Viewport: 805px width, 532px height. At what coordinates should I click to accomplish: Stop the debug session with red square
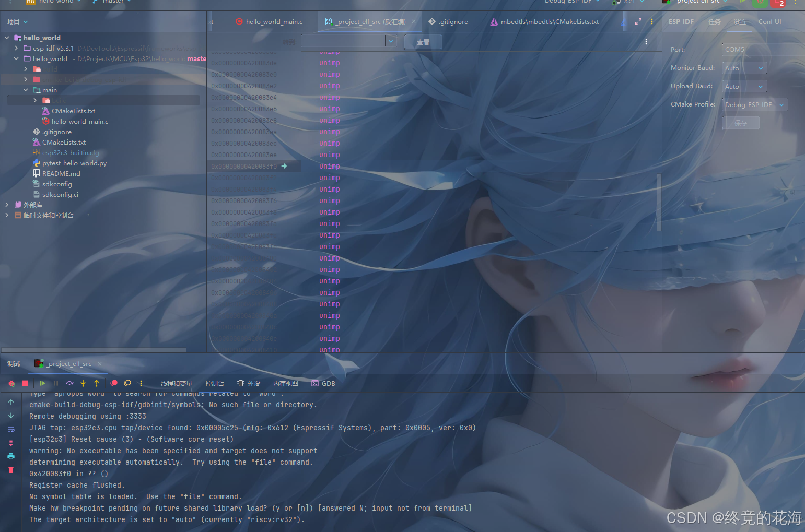(25, 383)
